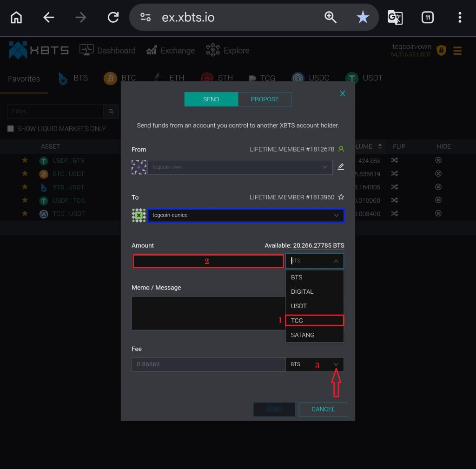
Task: Open the browser tab switcher showing 11
Action: [427, 18]
